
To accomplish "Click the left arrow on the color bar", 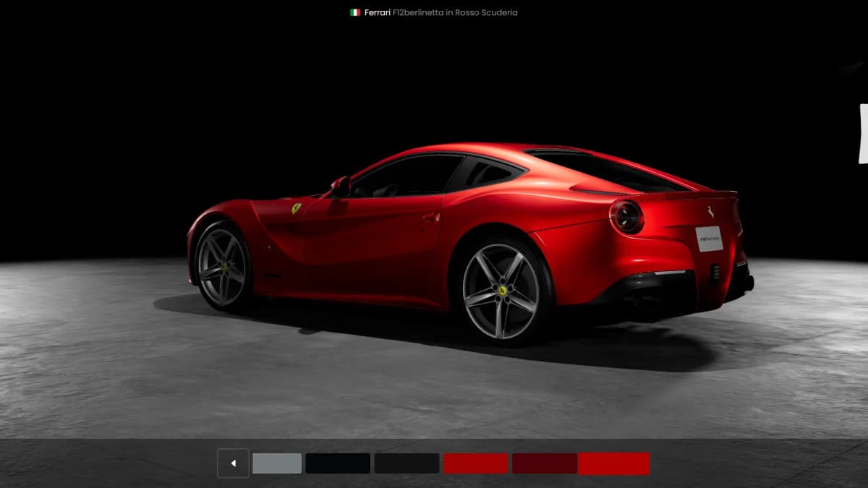I will click(x=233, y=463).
